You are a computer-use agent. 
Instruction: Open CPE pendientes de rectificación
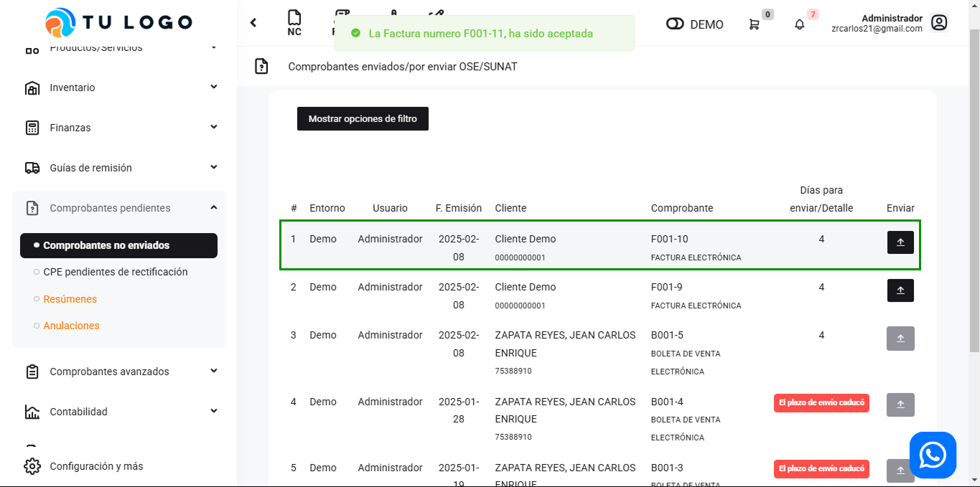pos(115,272)
